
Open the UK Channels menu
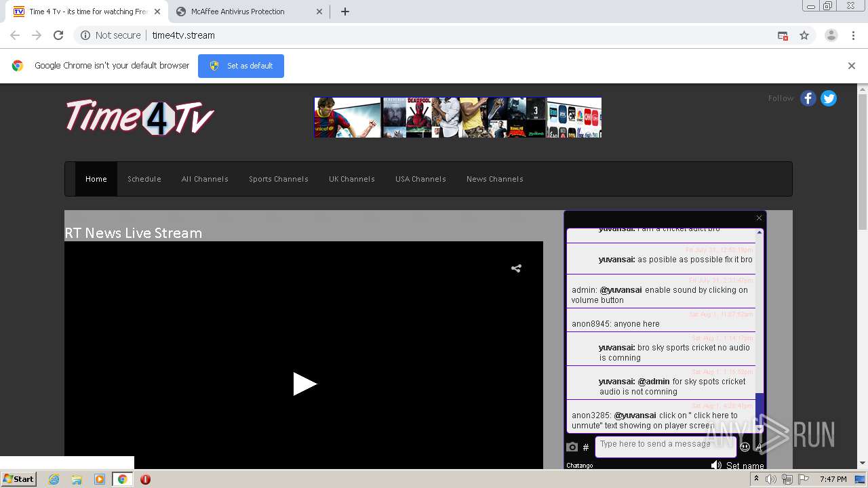tap(352, 179)
